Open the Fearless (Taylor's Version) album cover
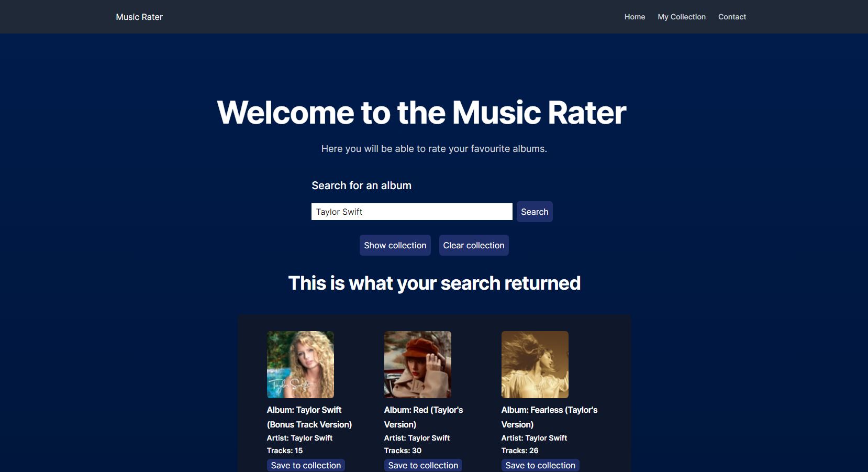868x472 pixels. [535, 365]
